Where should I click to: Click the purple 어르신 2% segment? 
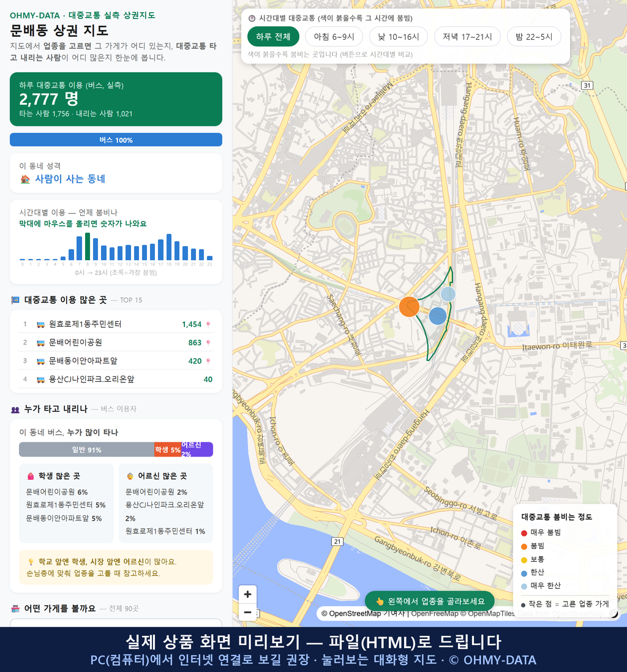pyautogui.click(x=197, y=450)
